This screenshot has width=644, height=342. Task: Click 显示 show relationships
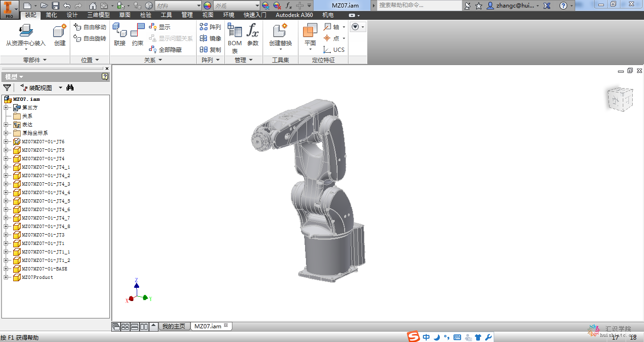click(x=160, y=27)
